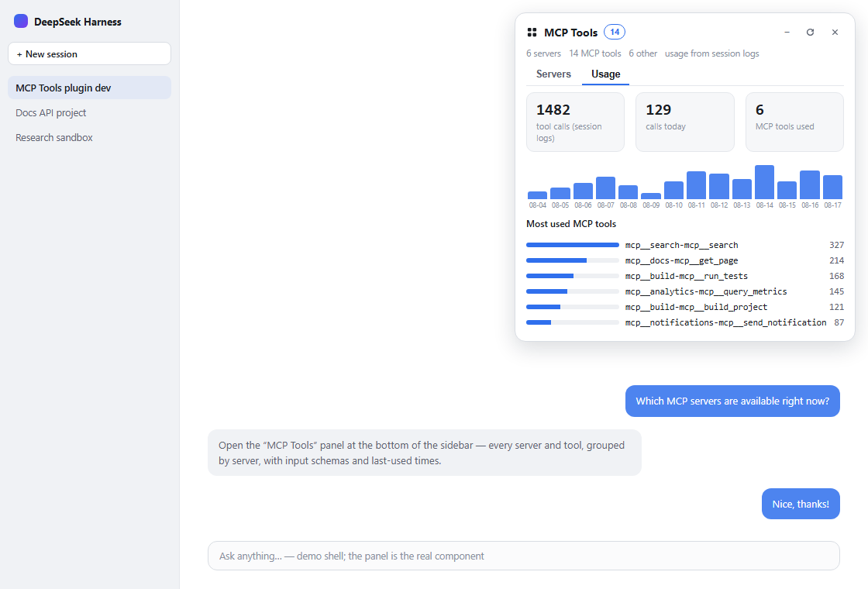This screenshot has height=589, width=868.
Task: Click the 08-17 bar in the chart
Action: pyautogui.click(x=832, y=187)
